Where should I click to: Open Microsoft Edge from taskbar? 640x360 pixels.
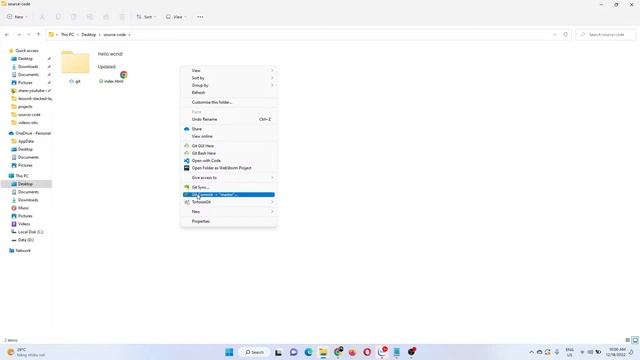309,352
